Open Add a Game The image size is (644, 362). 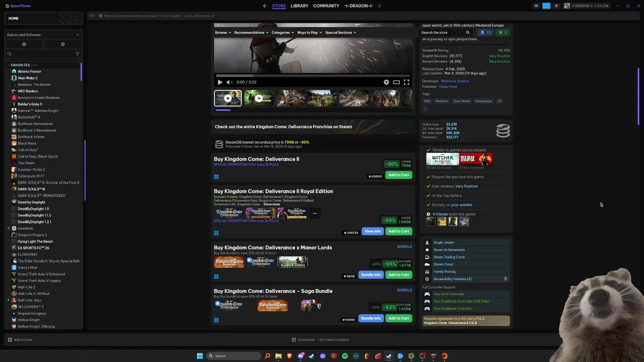[20, 340]
